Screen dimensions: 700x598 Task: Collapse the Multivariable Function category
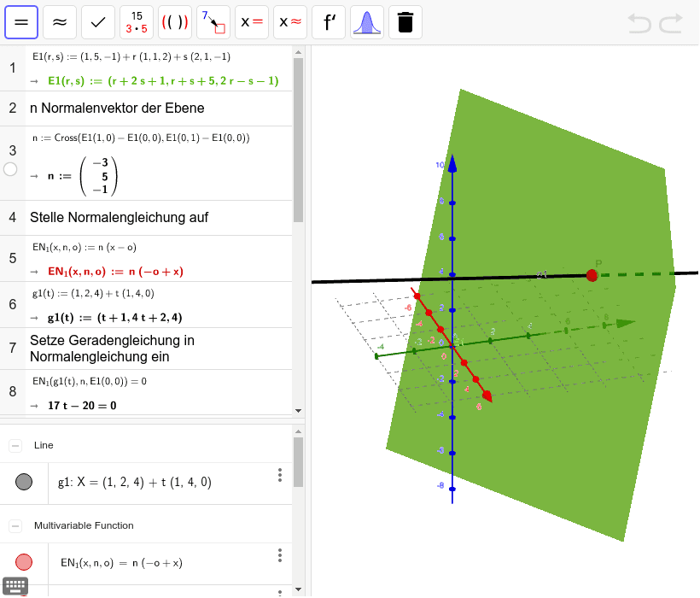15,525
